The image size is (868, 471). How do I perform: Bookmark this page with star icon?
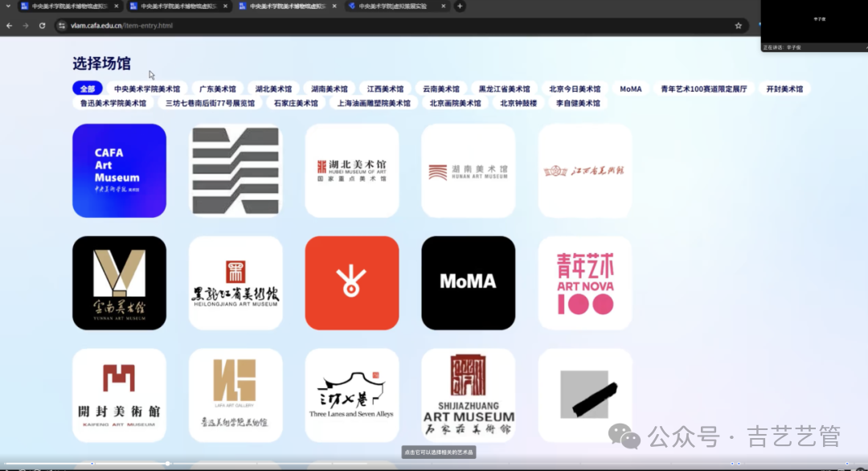point(738,26)
